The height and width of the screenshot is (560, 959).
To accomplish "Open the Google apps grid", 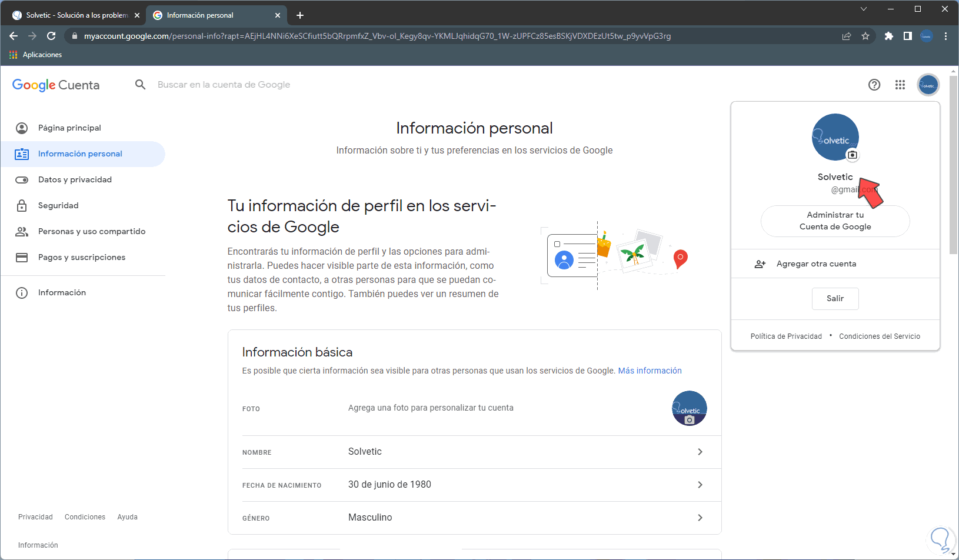I will (x=900, y=85).
